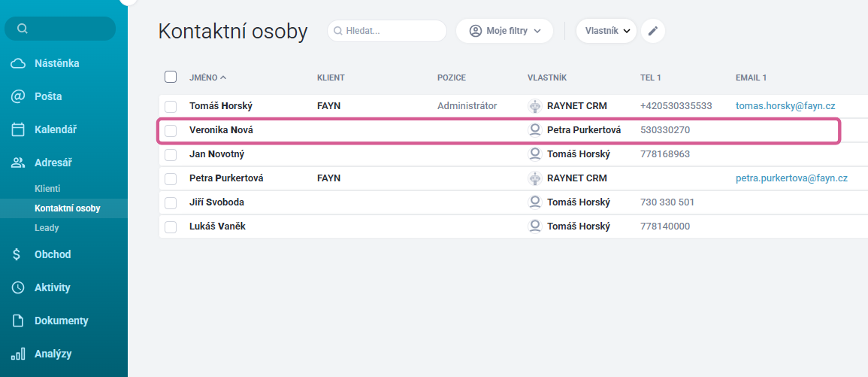Click the cloud icon next to Nástěnka

pyautogui.click(x=19, y=63)
